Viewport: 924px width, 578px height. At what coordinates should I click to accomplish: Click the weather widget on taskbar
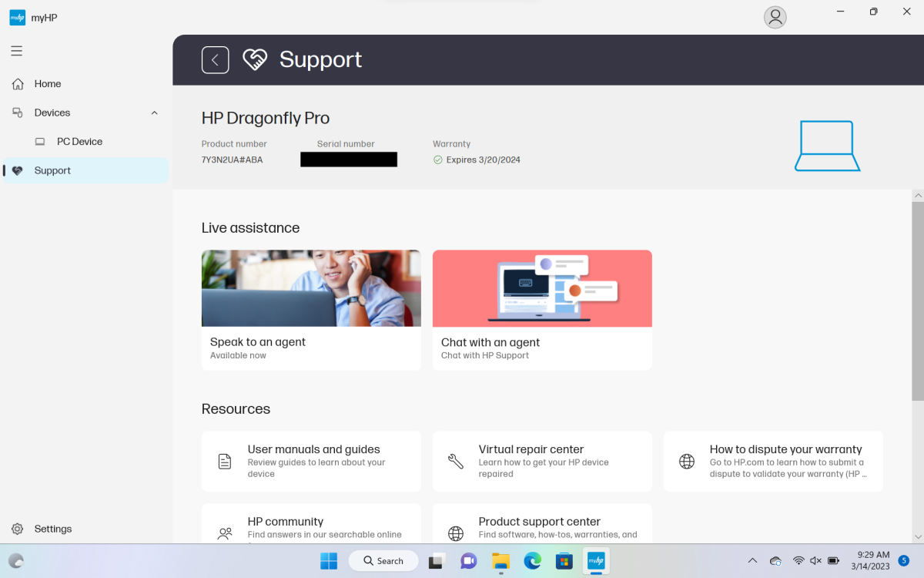tap(17, 560)
